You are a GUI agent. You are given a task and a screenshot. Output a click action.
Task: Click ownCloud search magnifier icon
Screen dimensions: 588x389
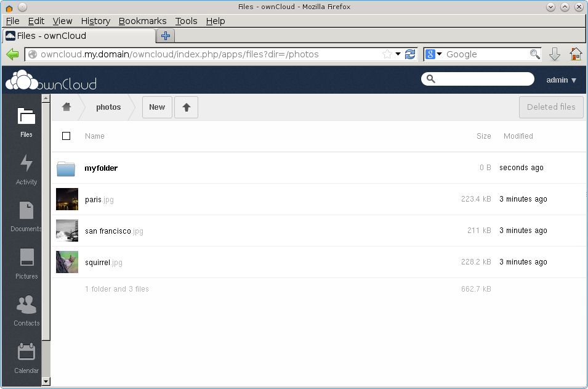coord(431,79)
